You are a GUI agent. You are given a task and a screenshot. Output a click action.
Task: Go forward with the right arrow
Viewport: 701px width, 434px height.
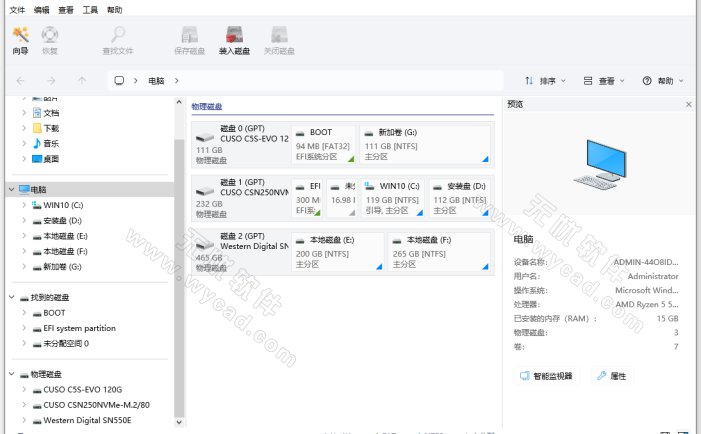click(51, 81)
